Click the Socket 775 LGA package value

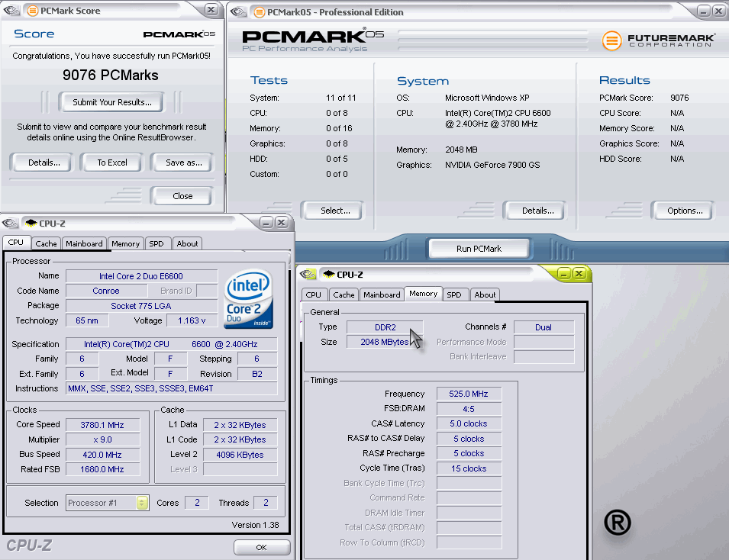coord(141,306)
